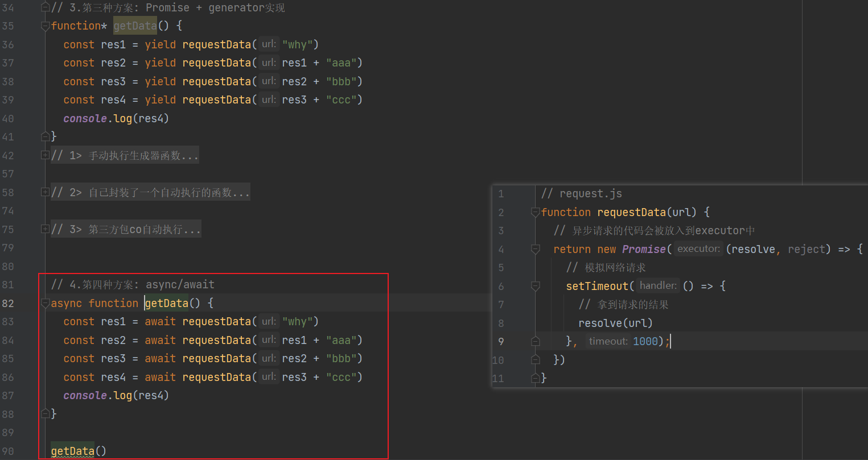
Task: Click fold end marker at line 88
Action: [46, 413]
